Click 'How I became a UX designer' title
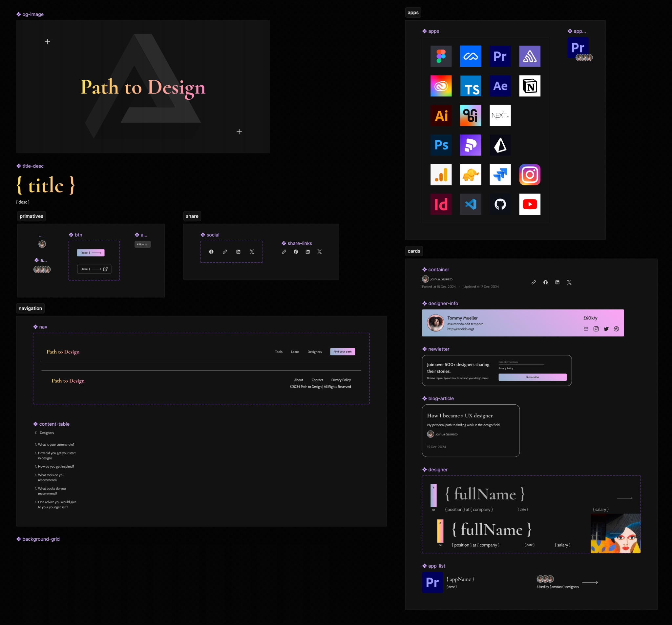The width and height of the screenshot is (672, 625). 460,415
